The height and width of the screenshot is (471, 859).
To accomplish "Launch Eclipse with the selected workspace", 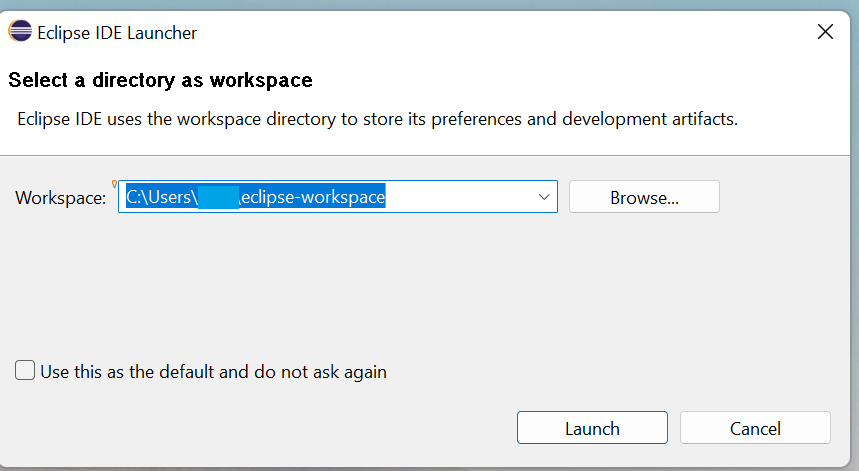I will tap(592, 428).
